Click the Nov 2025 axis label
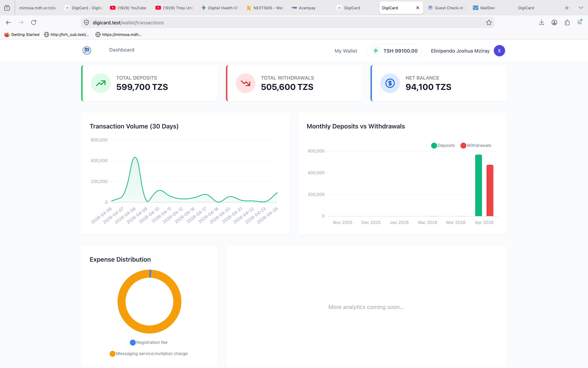This screenshot has height=368, width=588. pyautogui.click(x=342, y=222)
